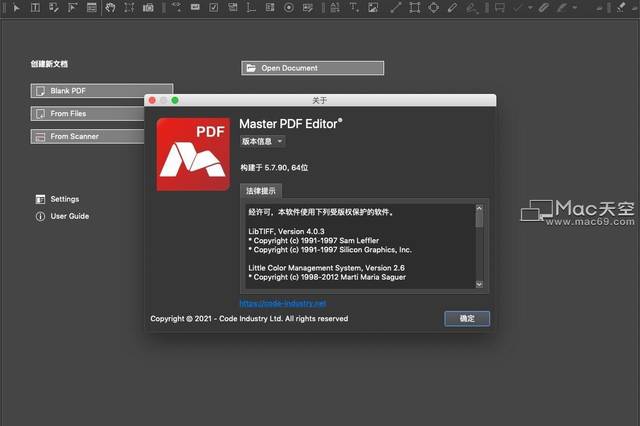The width and height of the screenshot is (640, 426).
Task: Switch to the 法律提示 tab
Action: point(261,191)
